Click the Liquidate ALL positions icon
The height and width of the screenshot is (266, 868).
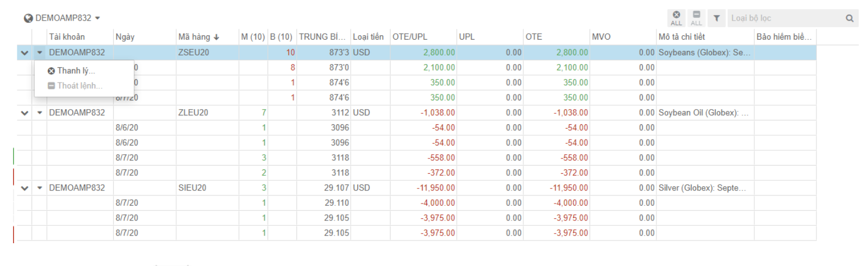pyautogui.click(x=676, y=17)
